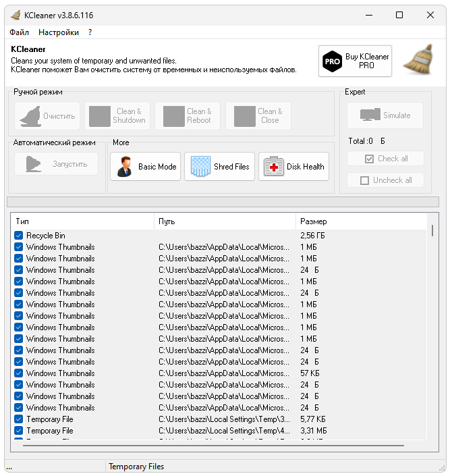Viewport: 450px width, 476px height.
Task: Click path ending with Temp\3...
Action: [224, 419]
